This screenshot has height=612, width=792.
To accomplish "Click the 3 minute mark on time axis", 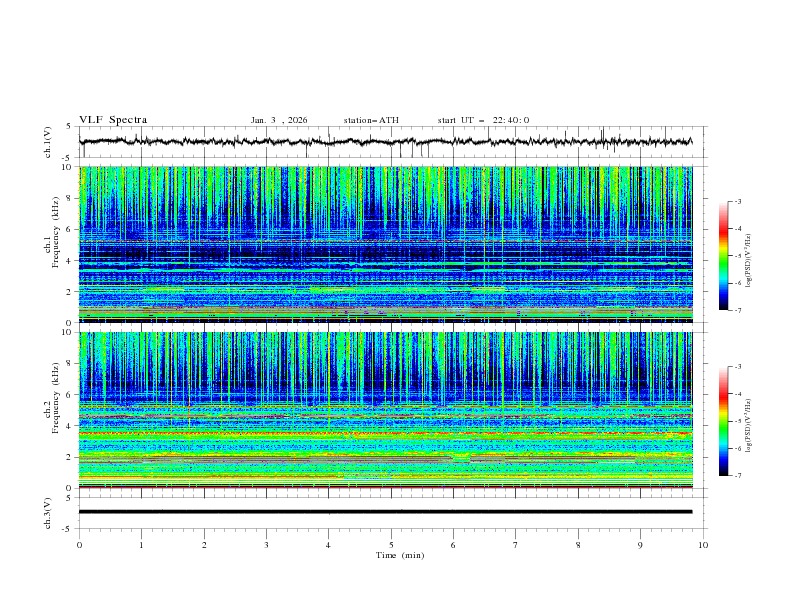I will click(x=266, y=543).
